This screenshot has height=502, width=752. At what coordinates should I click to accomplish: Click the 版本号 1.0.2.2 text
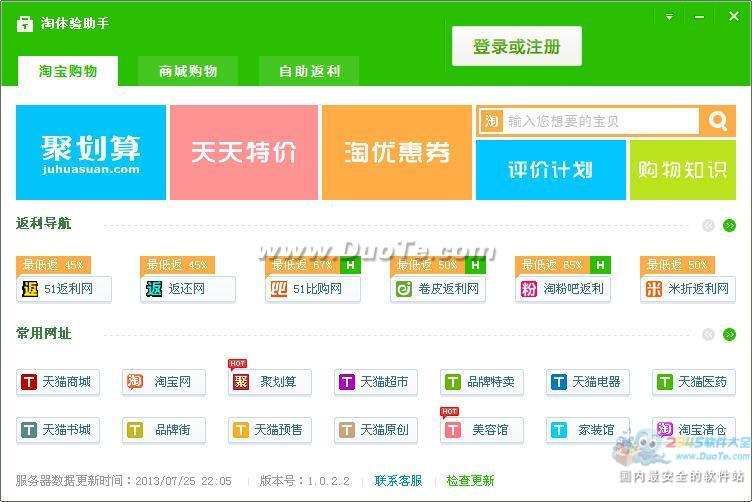click(305, 480)
